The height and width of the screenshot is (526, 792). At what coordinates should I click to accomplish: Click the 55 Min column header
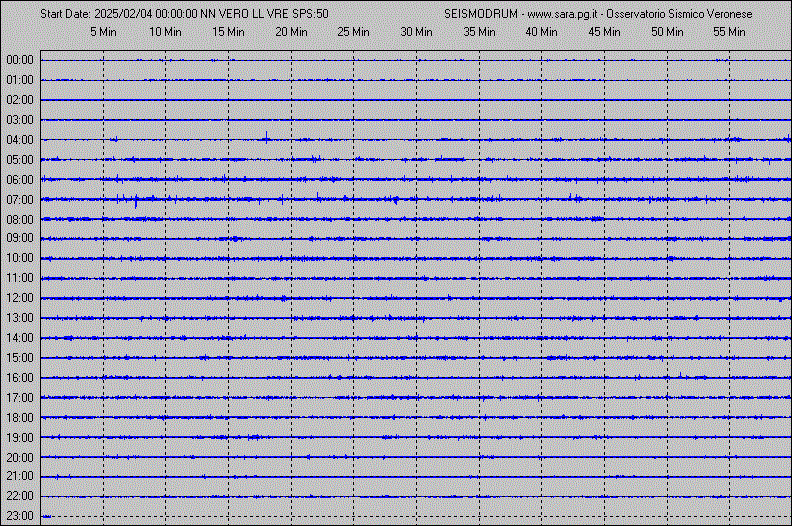point(729,32)
